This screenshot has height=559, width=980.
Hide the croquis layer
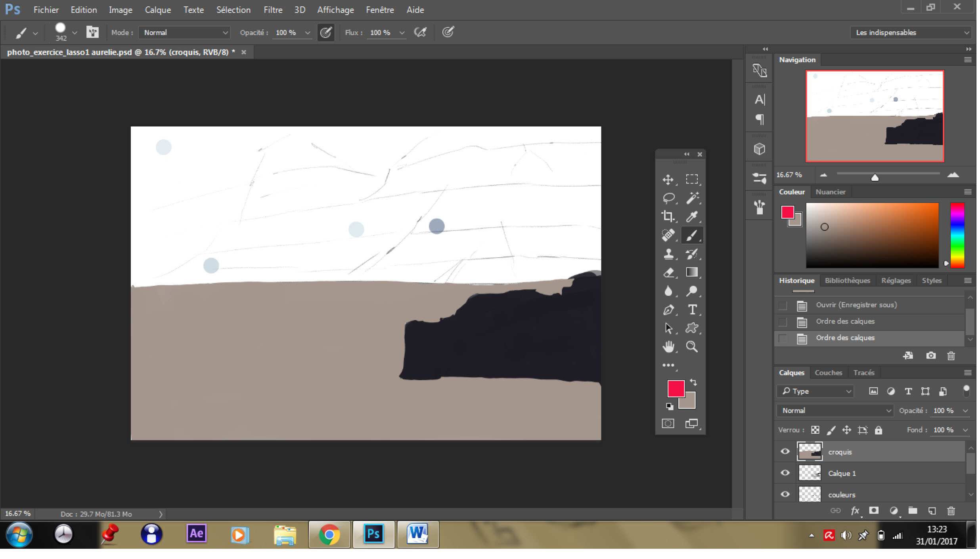click(x=785, y=452)
